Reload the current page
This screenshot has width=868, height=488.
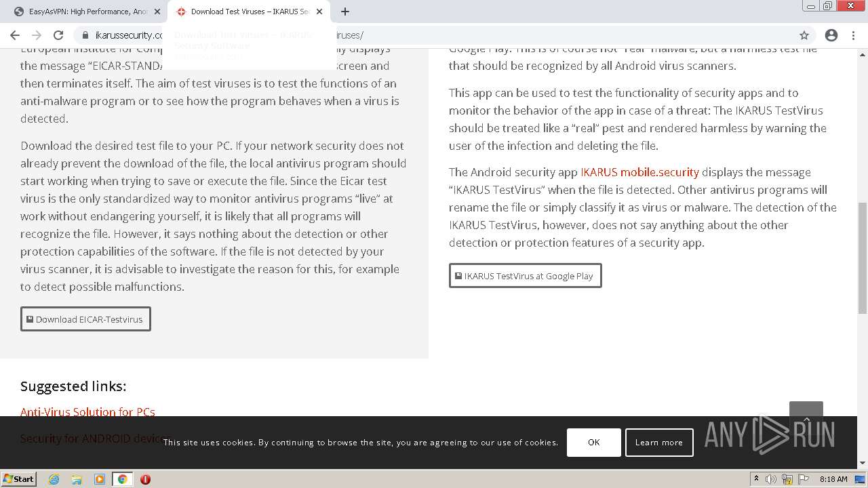[x=58, y=35]
